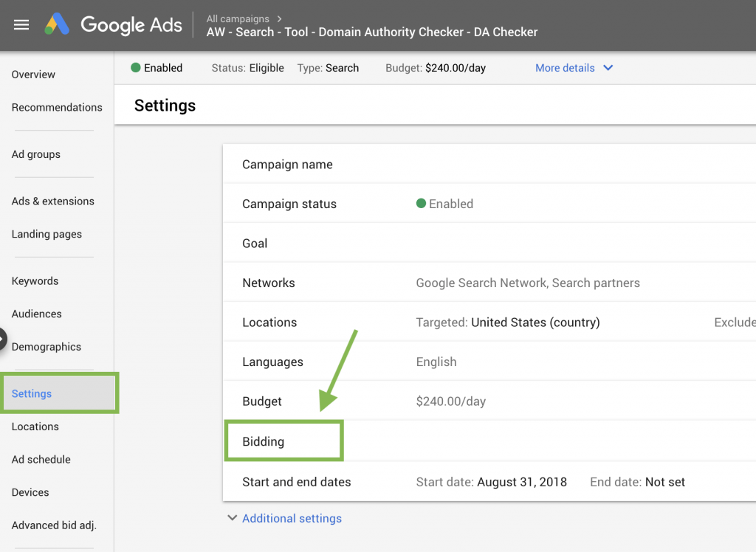Expand the Start and end dates row
The height and width of the screenshot is (552, 756).
489,482
